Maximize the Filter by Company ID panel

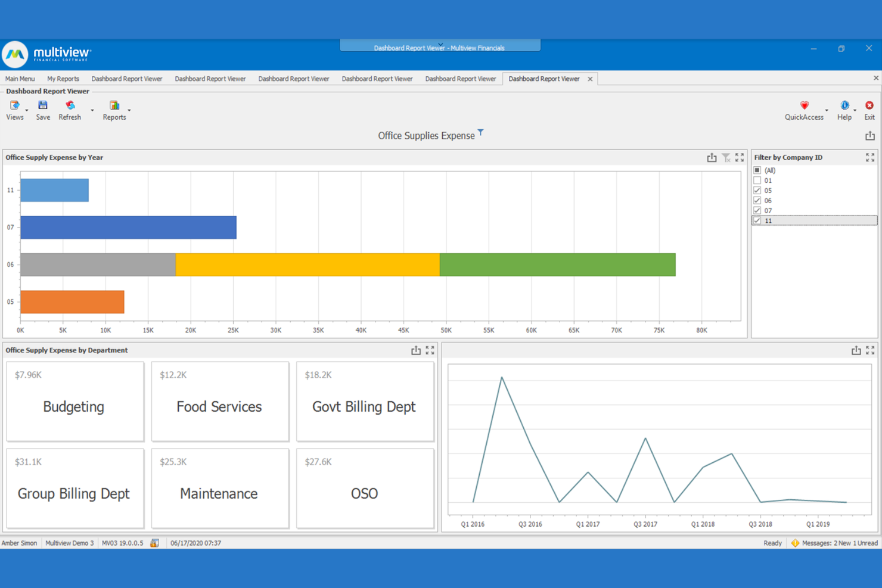coord(870,157)
